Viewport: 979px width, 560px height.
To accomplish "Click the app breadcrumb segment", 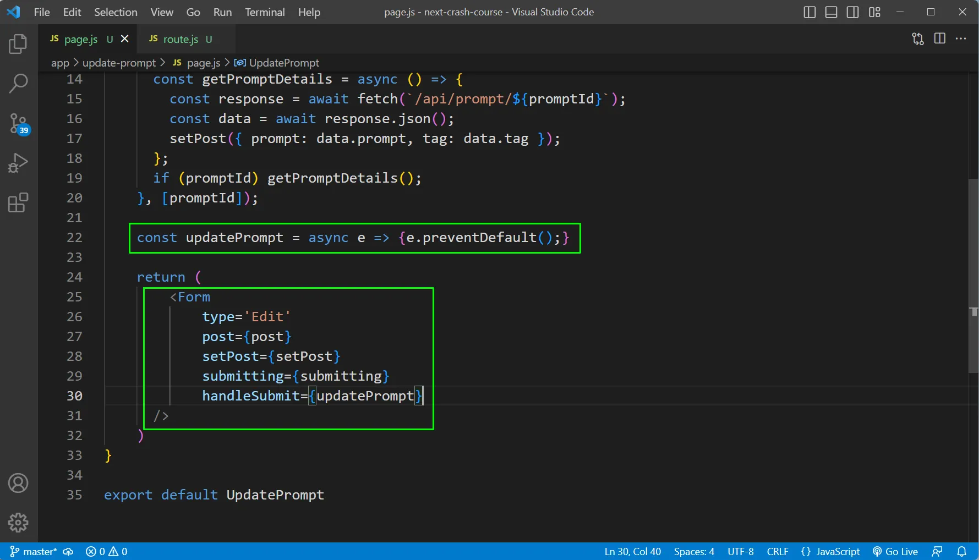I will coord(60,63).
